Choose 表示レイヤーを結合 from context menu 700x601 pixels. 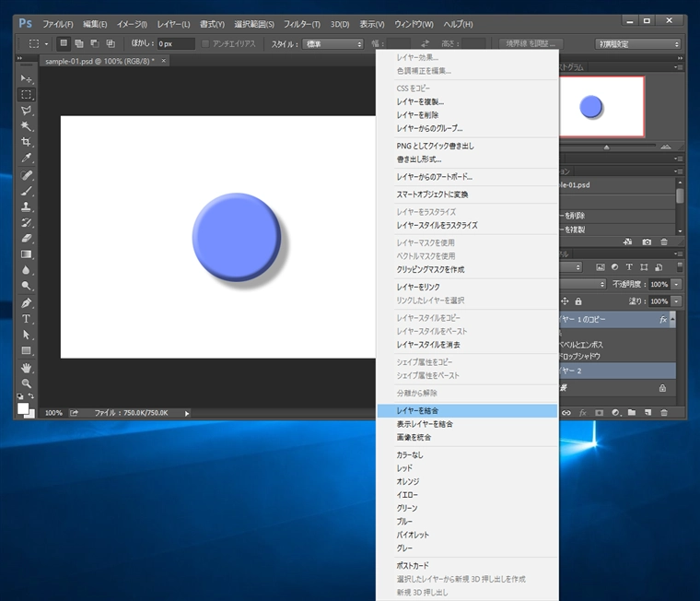(467, 424)
